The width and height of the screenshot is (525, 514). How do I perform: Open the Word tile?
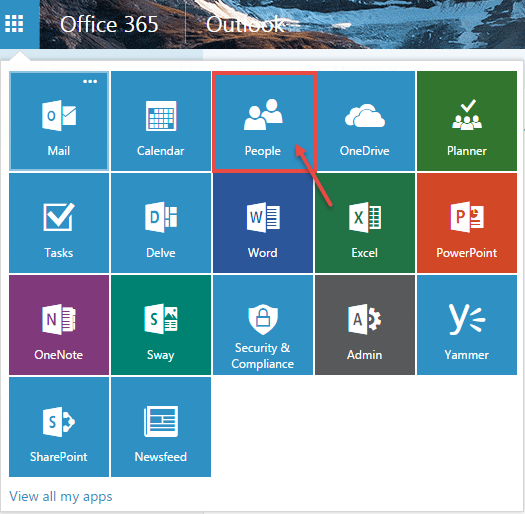click(263, 223)
